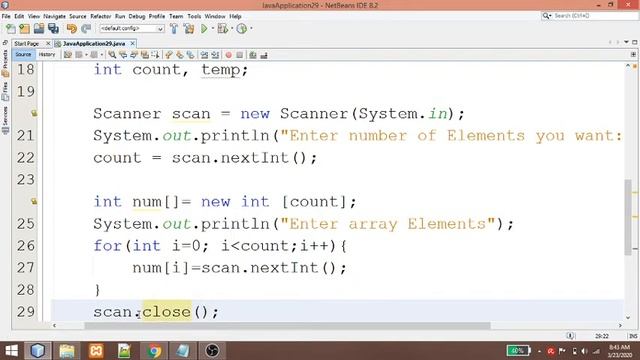Expand dropdown arrow next to Profile icon
Image resolution: width=640 pixels, height=360 pixels.
click(x=251, y=29)
